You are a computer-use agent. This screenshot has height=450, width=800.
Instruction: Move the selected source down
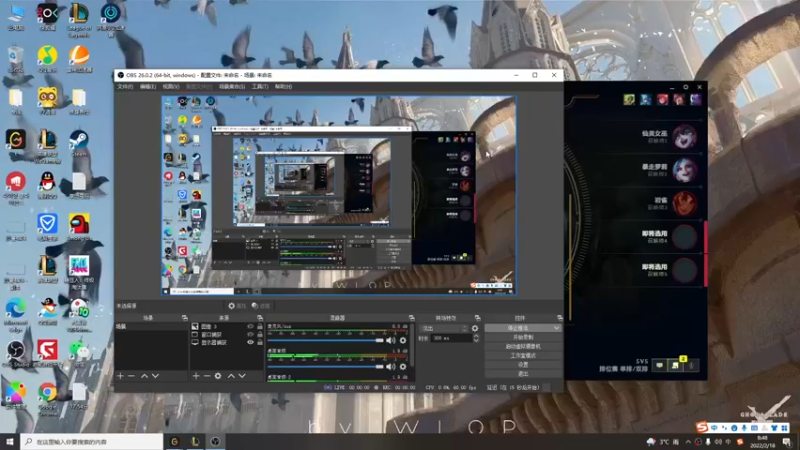242,376
